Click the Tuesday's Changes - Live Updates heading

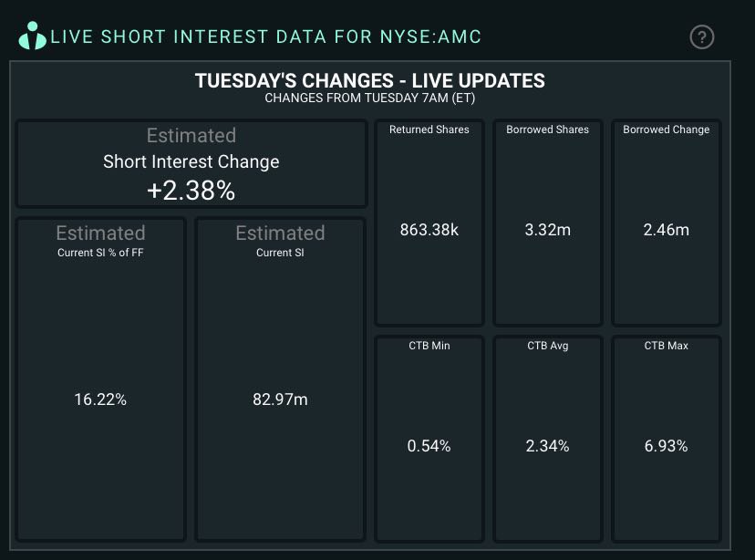tap(369, 80)
